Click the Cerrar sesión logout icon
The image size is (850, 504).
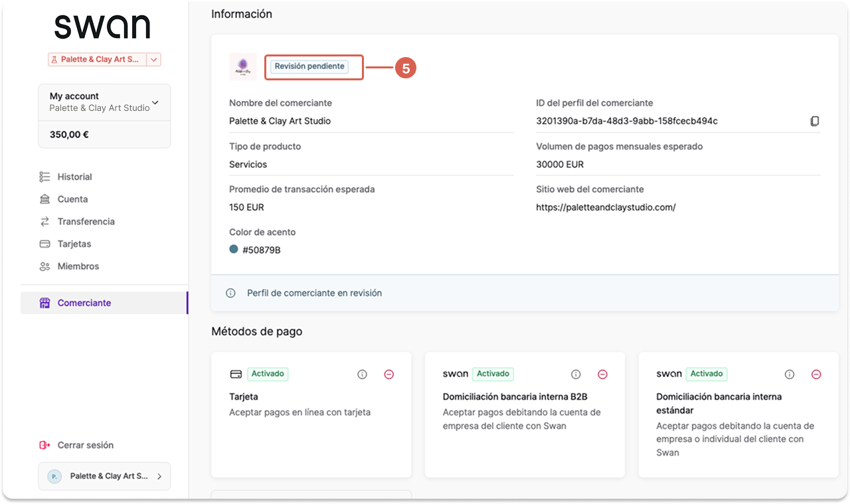[45, 445]
